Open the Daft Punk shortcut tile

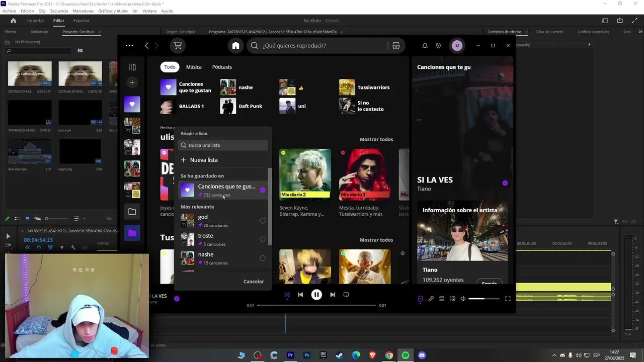[x=247, y=106]
